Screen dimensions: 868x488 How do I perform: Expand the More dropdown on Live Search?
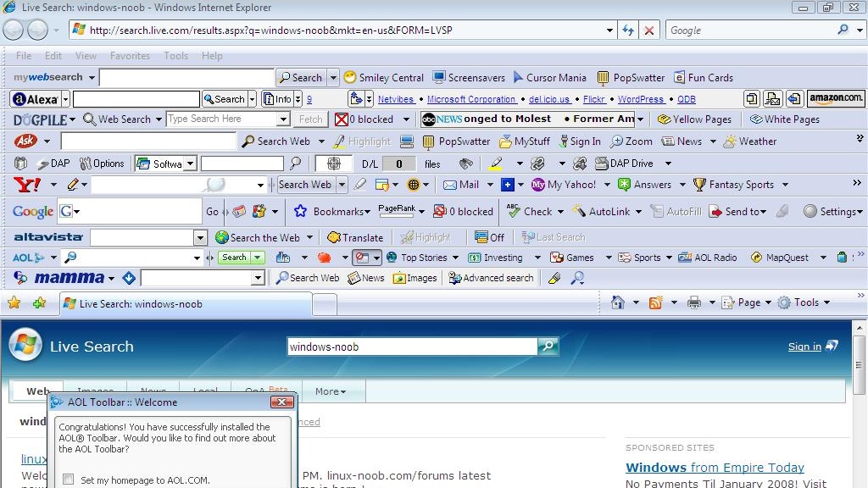click(331, 391)
